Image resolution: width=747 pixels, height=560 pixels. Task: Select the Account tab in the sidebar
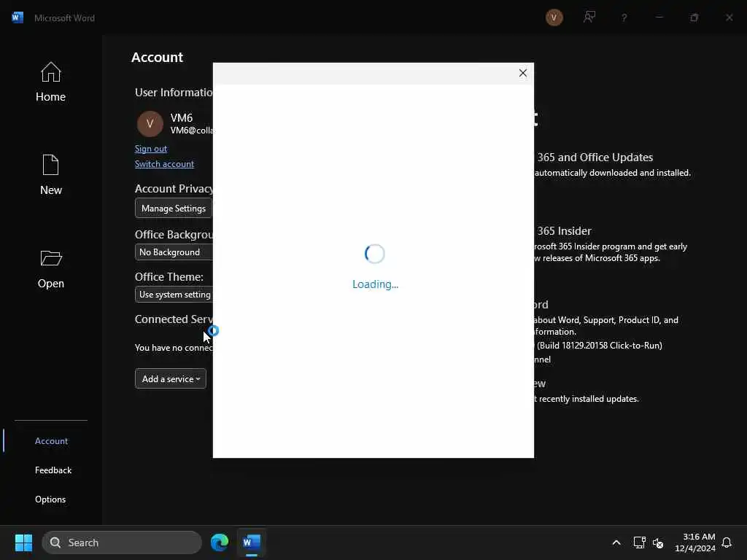tap(51, 441)
